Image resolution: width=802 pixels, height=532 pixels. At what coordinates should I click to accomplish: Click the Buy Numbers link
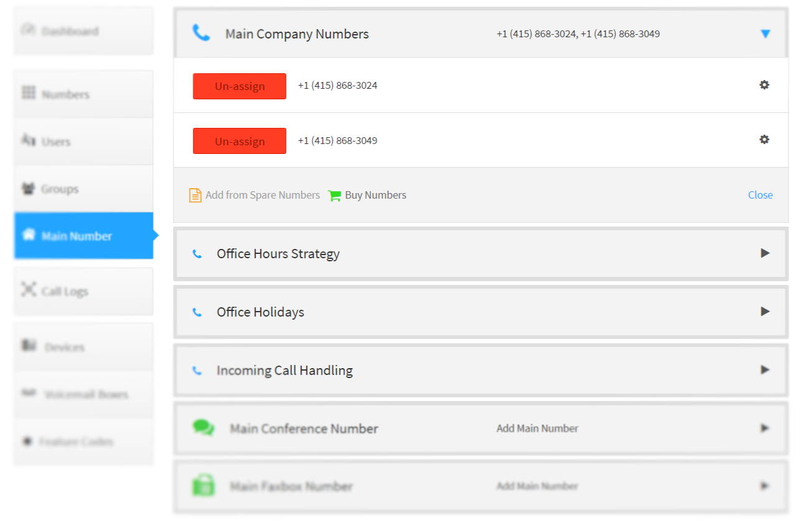point(376,195)
